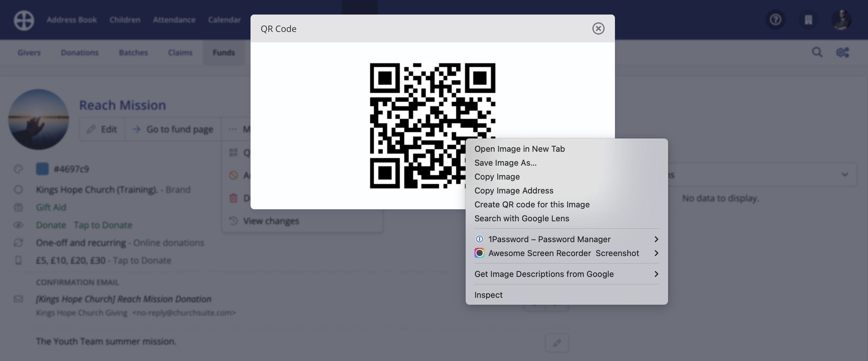Viewport: 868px width, 361px height.
Task: Click the recurring arrows icon
Action: 18,243
